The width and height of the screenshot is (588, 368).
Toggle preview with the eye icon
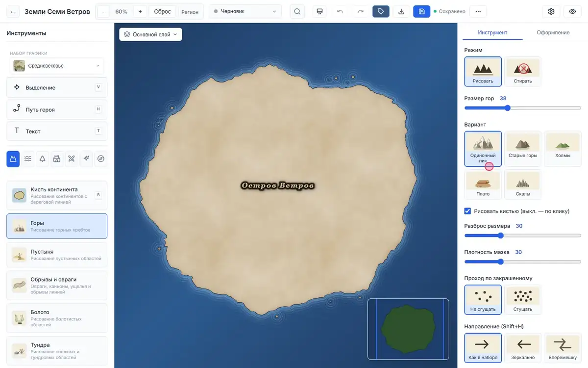pyautogui.click(x=572, y=11)
